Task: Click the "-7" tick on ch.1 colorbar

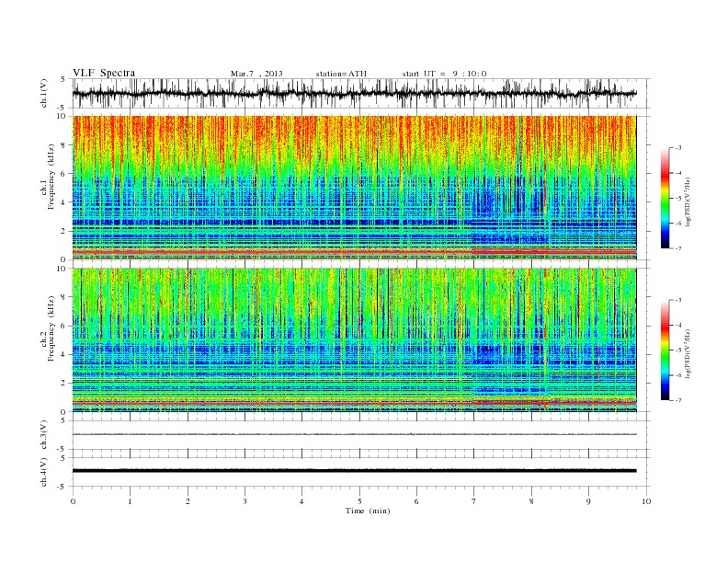Action: pyautogui.click(x=677, y=248)
